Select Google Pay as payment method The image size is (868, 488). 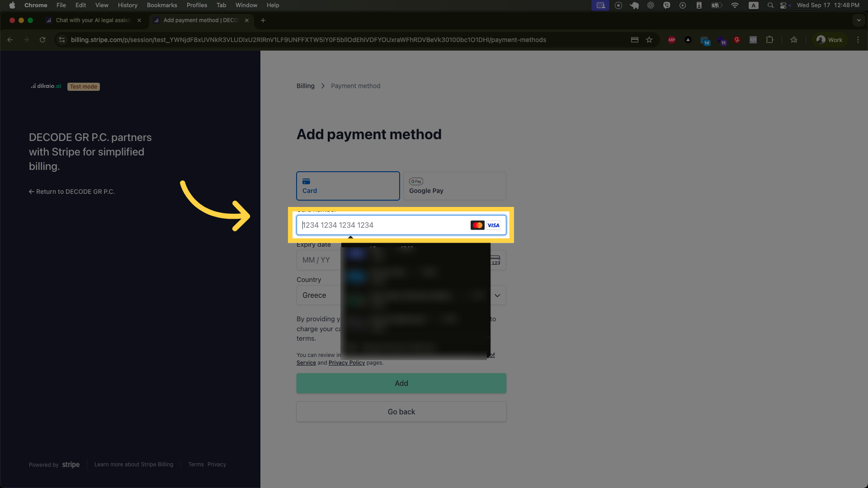click(454, 186)
